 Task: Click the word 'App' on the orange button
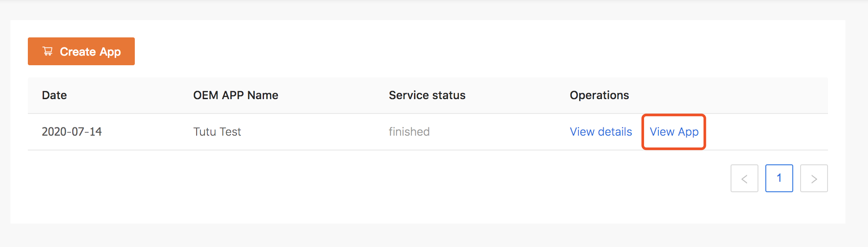click(x=110, y=52)
